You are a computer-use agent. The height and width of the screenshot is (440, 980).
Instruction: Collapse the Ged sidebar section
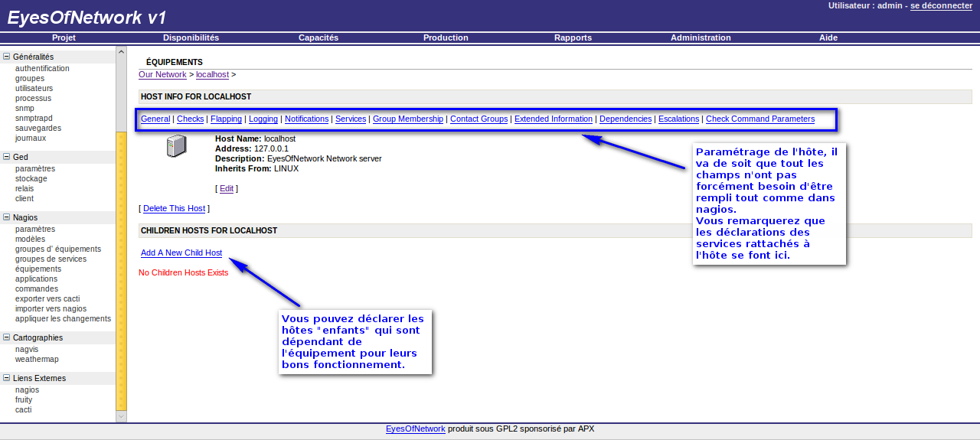coord(7,157)
